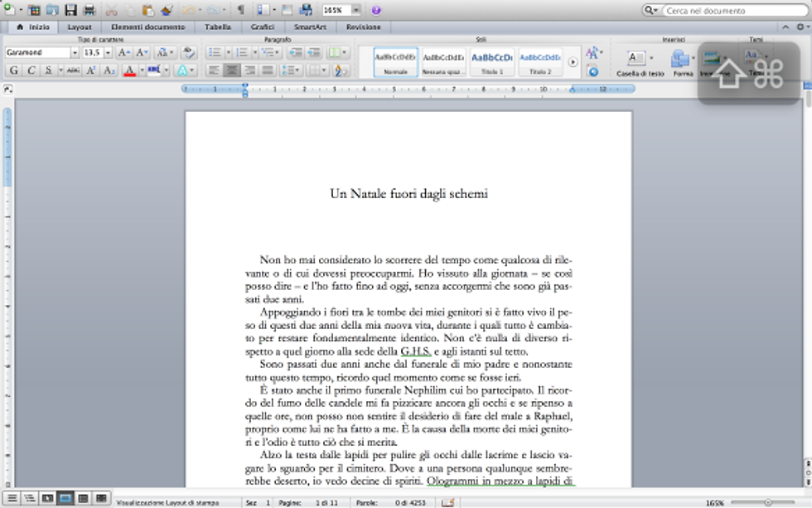Click the Open document folder icon

point(52,10)
